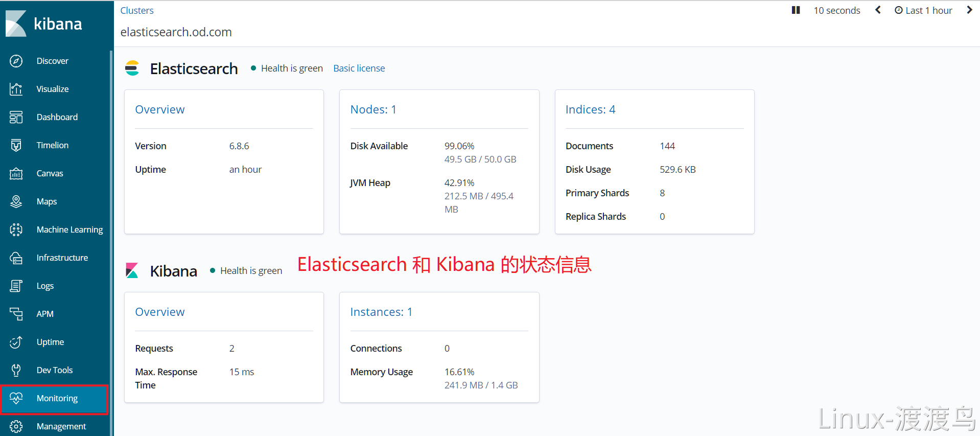Navigate to Dashboard label
The height and width of the screenshot is (436, 980).
pyautogui.click(x=57, y=117)
